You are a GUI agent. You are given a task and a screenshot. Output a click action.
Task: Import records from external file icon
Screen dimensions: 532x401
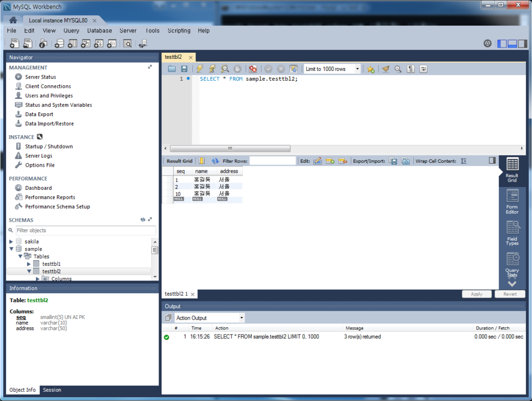(x=405, y=161)
